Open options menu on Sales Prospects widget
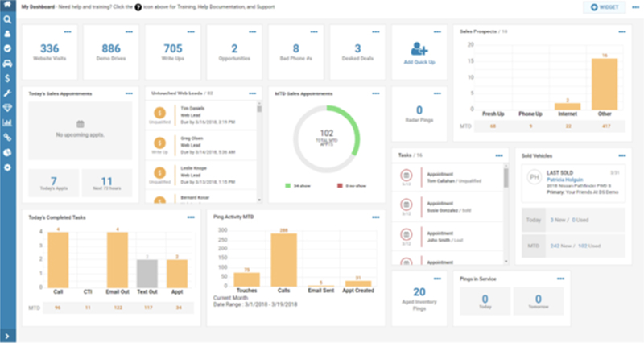Screen dimensions: 644x343 (622, 31)
